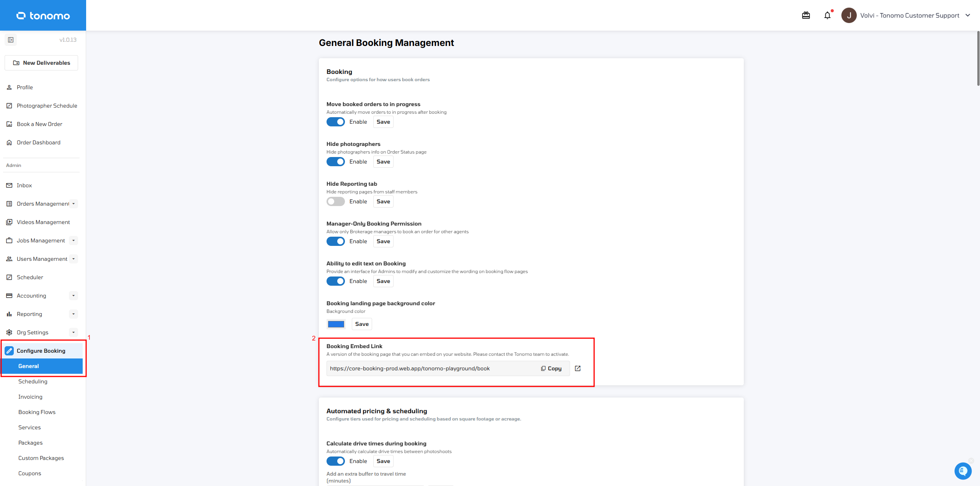This screenshot has width=980, height=486.
Task: Open the blue background color swatch
Action: click(336, 324)
